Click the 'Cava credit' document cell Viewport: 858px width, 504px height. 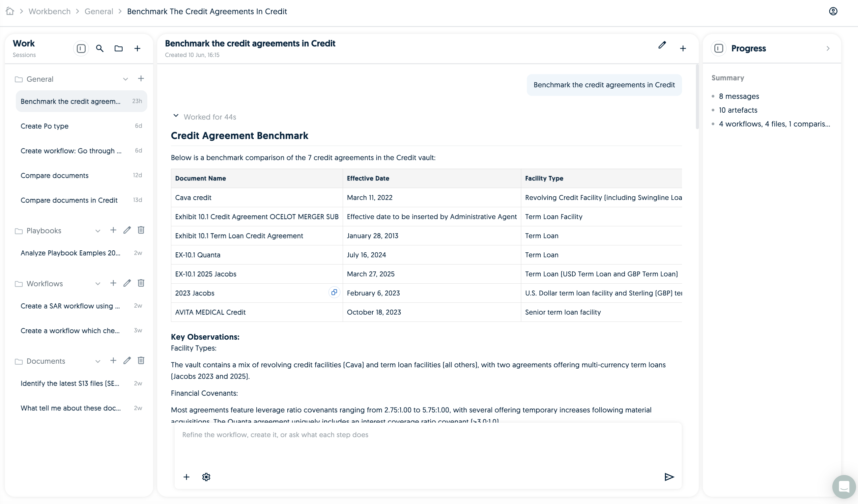(x=257, y=197)
